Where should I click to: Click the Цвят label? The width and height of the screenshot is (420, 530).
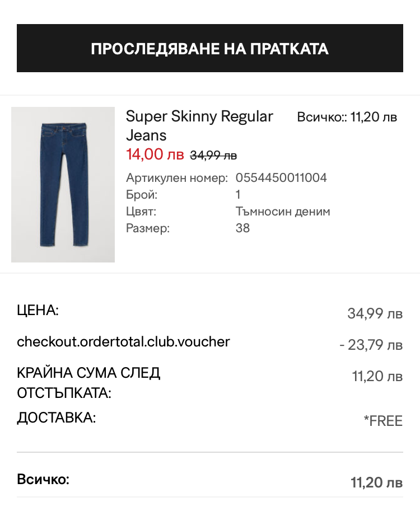141,212
